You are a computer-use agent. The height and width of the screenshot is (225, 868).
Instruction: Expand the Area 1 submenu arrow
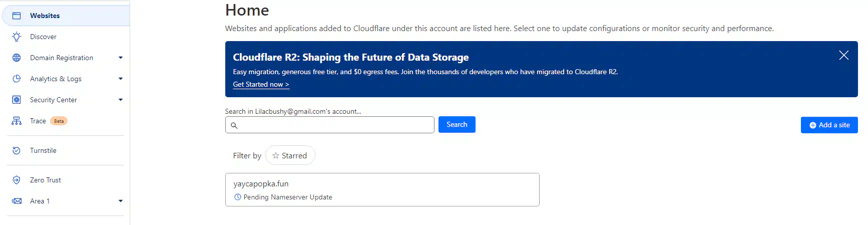121,201
